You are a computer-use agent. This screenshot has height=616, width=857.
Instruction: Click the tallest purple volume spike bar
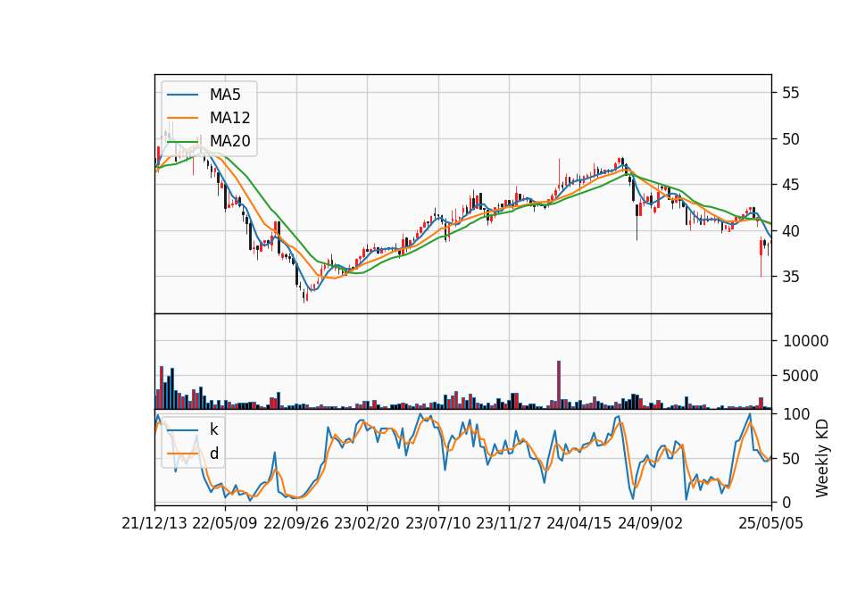(559, 385)
